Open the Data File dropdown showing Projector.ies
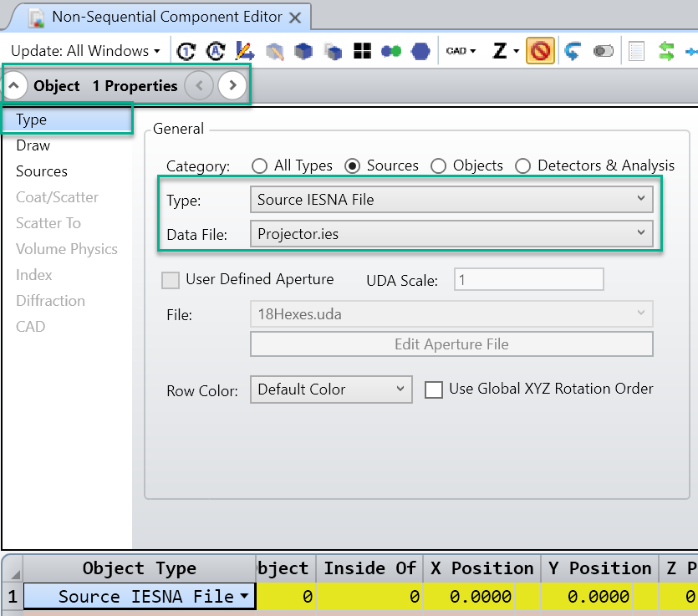Viewport: 698px width, 616px height. (451, 234)
